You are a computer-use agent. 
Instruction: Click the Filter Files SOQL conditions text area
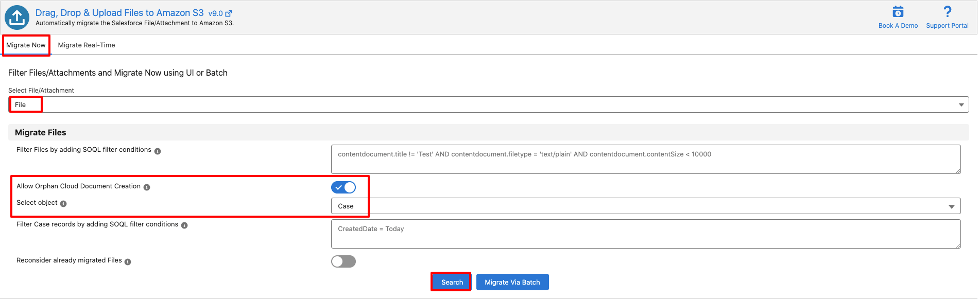pyautogui.click(x=646, y=159)
